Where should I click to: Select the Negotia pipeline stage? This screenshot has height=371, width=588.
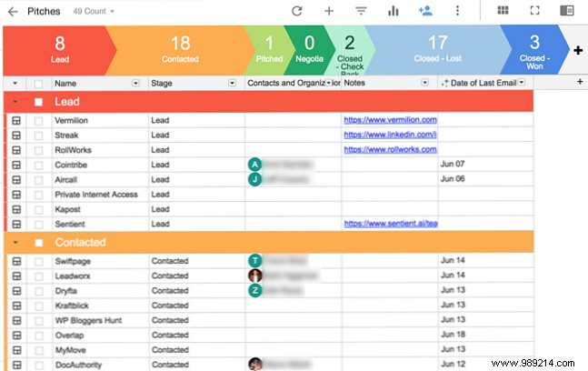(309, 50)
